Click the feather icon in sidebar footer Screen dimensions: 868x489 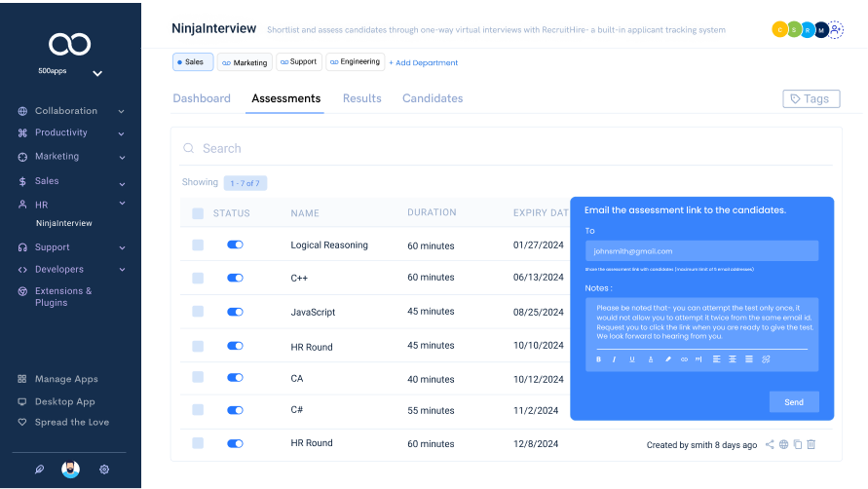pos(39,469)
